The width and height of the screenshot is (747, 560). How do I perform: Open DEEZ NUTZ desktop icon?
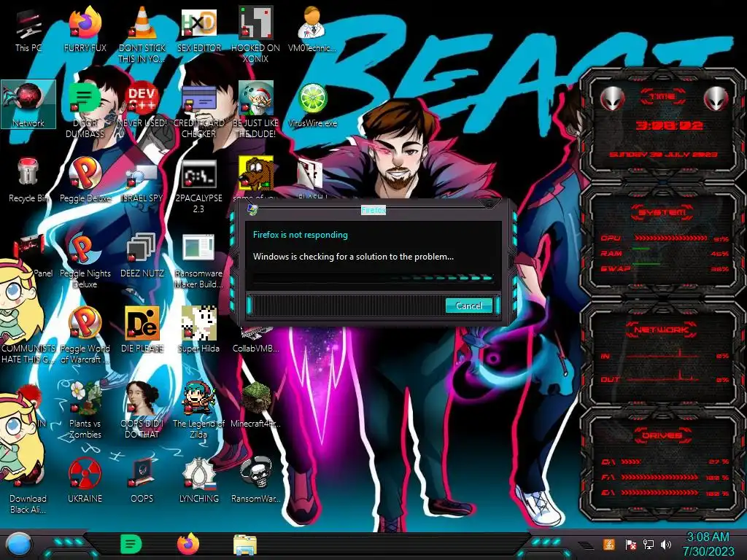tap(142, 256)
